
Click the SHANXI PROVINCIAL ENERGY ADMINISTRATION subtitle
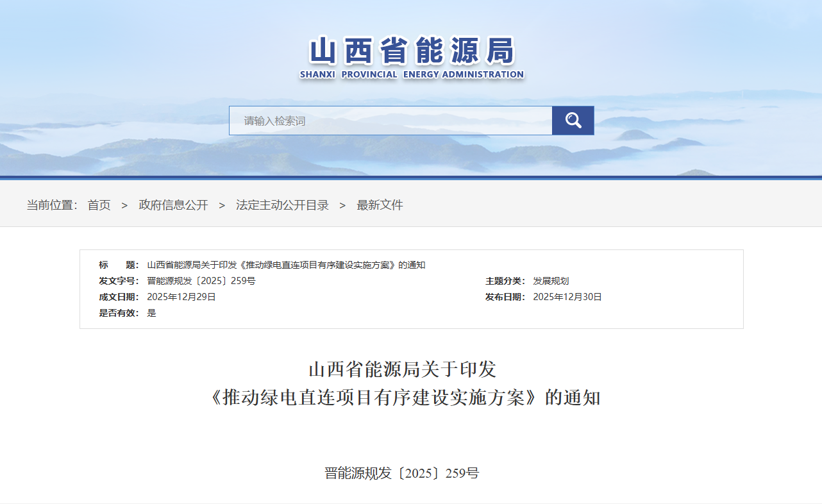(x=412, y=74)
